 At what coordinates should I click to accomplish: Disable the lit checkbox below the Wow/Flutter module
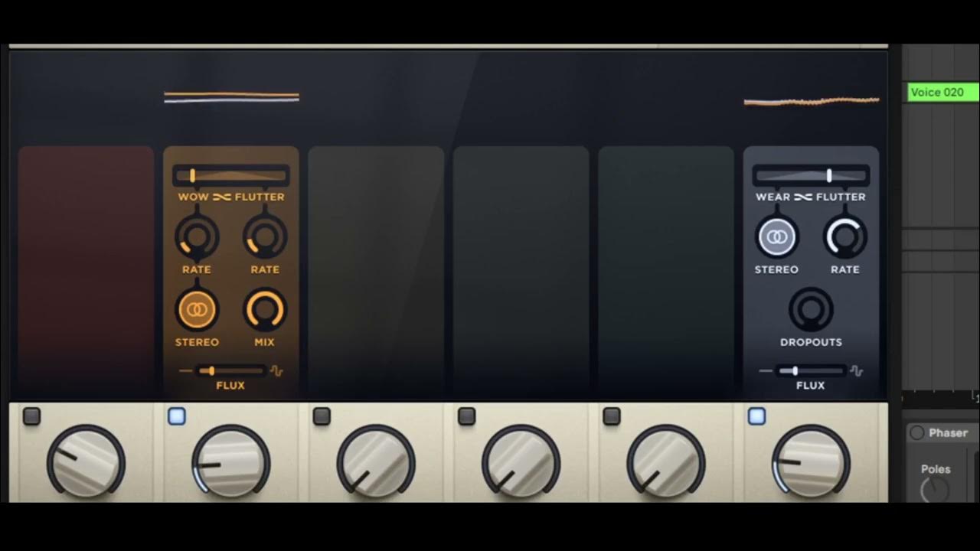point(177,416)
